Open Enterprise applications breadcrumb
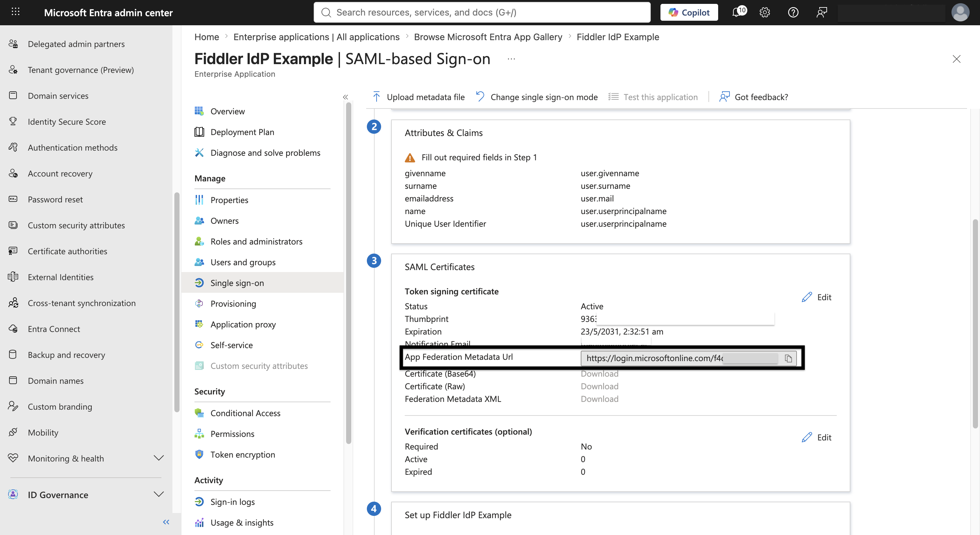 coord(317,37)
